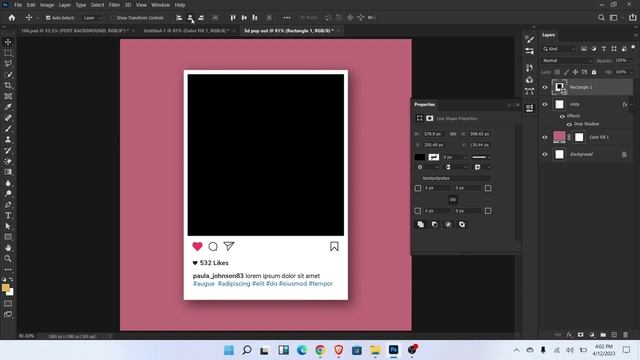The width and height of the screenshot is (640, 360).
Task: Lock all on the Layers panel
Action: click(594, 72)
